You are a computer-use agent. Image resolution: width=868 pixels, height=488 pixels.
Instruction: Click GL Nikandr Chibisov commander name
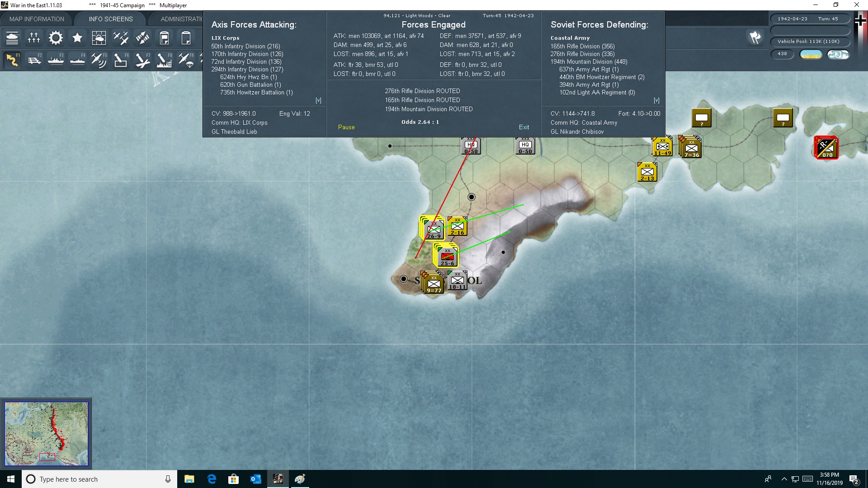[x=577, y=131]
